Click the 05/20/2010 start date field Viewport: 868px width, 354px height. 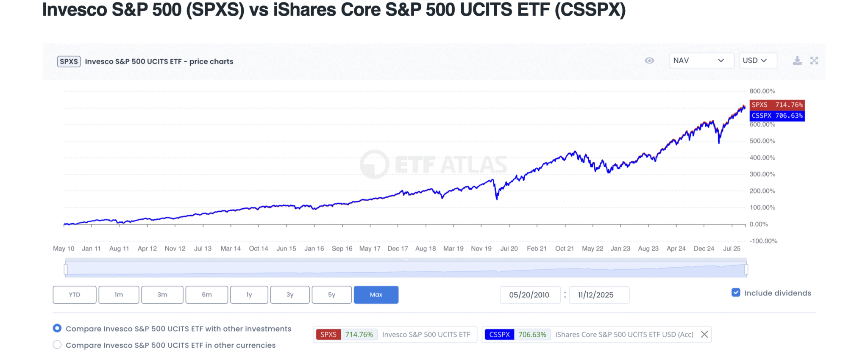tap(530, 295)
